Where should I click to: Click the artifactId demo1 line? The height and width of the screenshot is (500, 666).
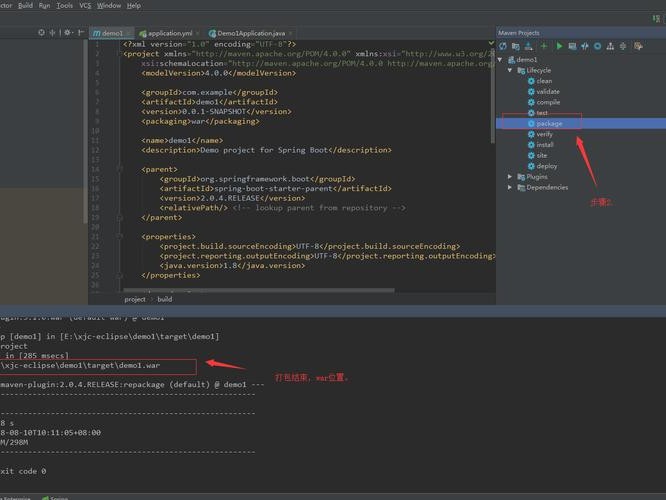209,102
